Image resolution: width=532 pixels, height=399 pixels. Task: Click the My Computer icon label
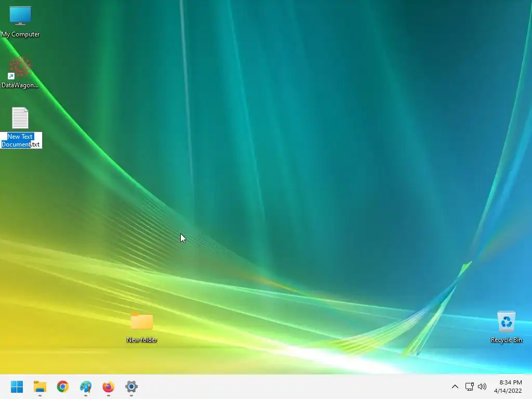tap(20, 34)
